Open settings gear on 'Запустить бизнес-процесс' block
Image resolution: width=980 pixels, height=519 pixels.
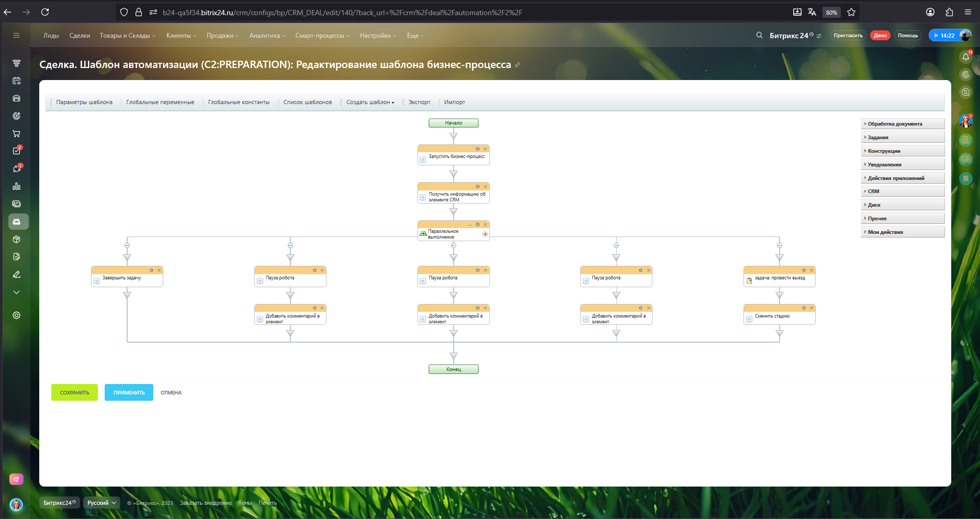[477, 149]
